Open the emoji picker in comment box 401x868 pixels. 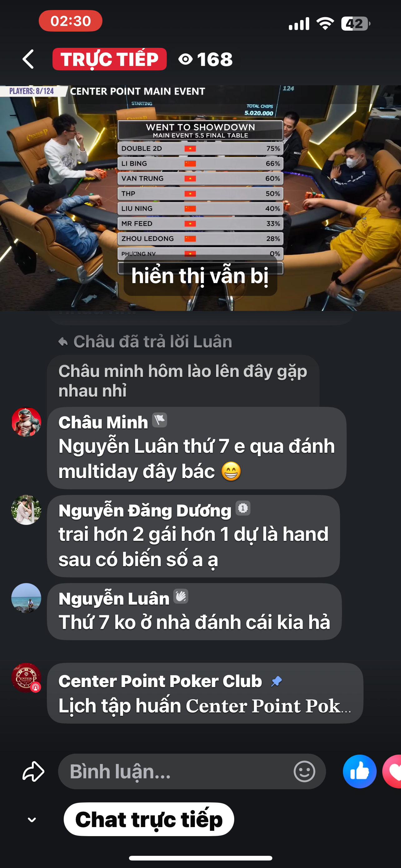pyautogui.click(x=304, y=771)
